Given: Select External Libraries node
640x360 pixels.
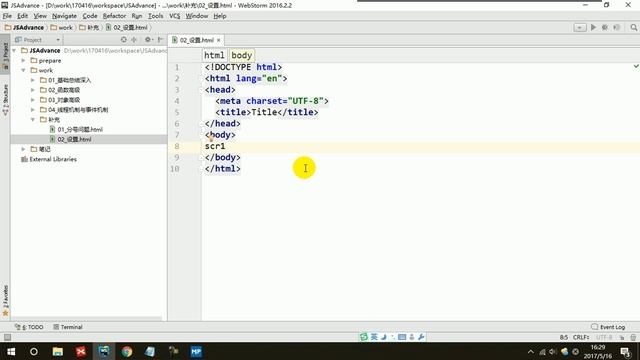Looking at the screenshot, I should point(49,159).
